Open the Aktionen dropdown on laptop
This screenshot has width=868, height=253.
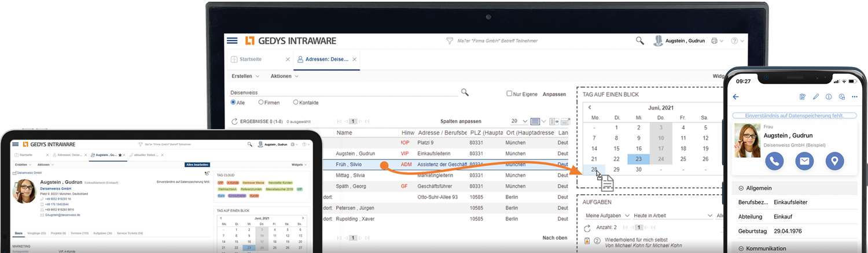[x=284, y=76]
